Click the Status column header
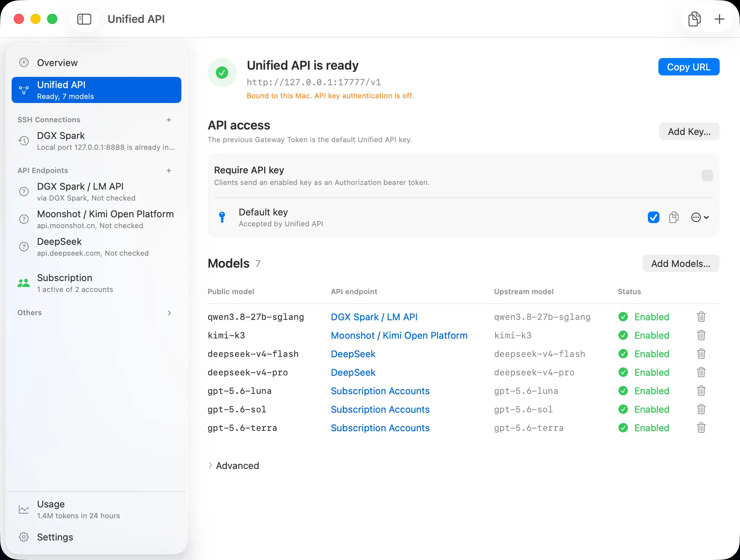740x560 pixels. (x=629, y=292)
